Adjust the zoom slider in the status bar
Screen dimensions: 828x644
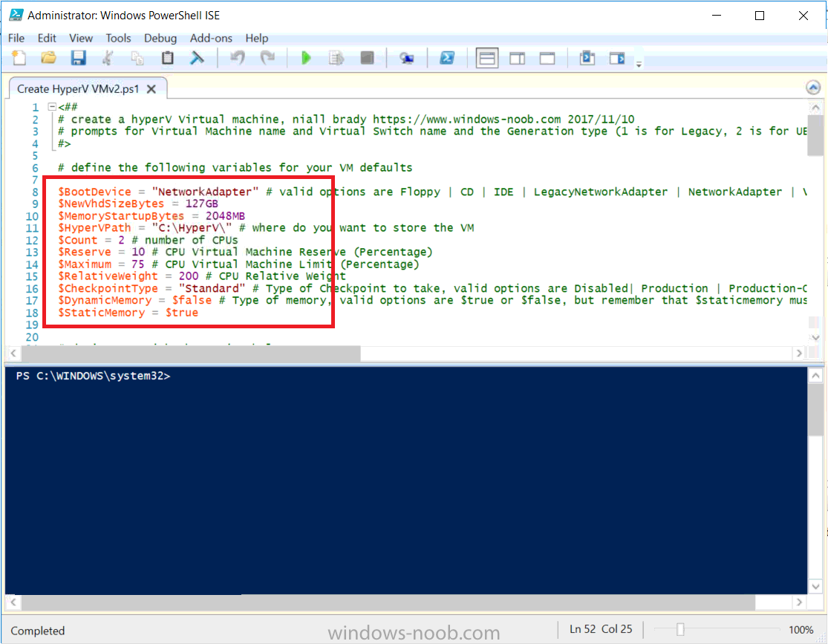(680, 629)
